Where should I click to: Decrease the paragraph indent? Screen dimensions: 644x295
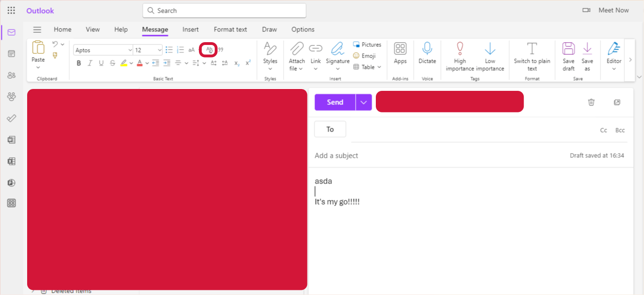(x=156, y=63)
